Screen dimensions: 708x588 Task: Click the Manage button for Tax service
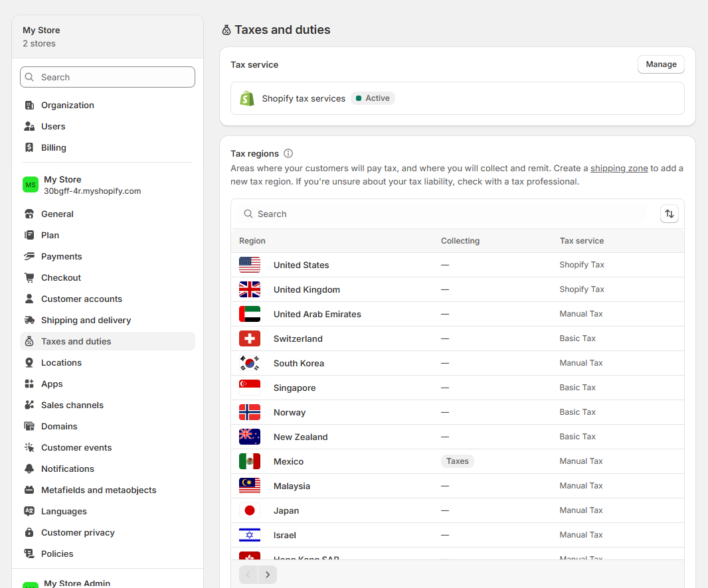click(661, 64)
